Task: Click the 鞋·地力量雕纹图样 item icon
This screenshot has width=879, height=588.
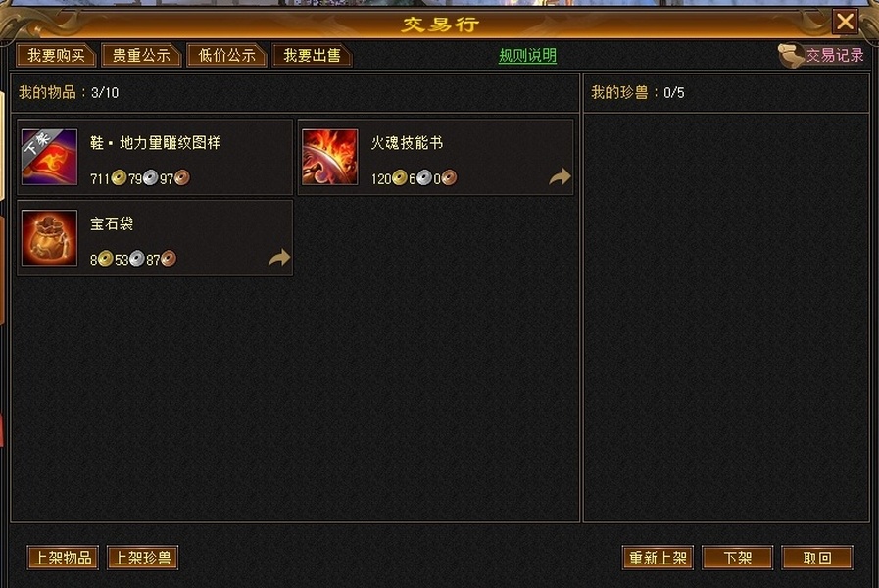Action: 49,157
